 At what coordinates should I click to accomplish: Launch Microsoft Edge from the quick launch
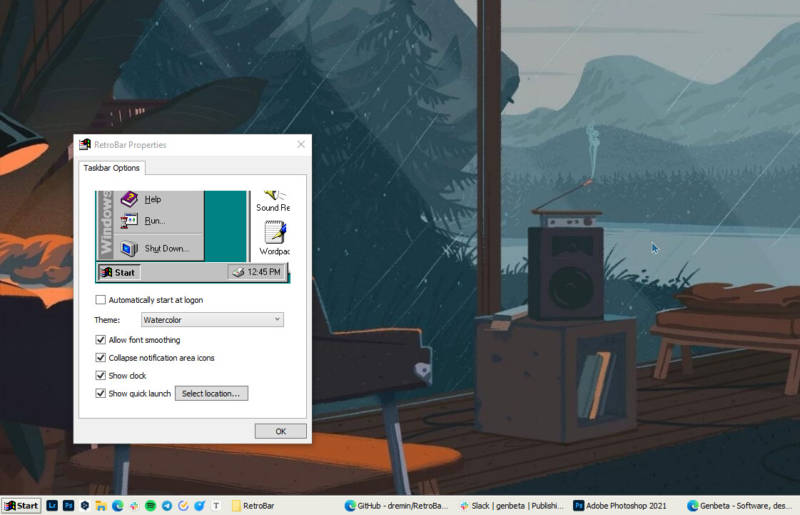tap(117, 505)
